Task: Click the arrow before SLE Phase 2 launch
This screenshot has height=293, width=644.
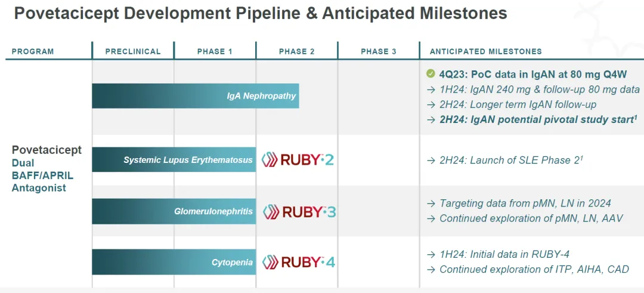Action: click(431, 160)
